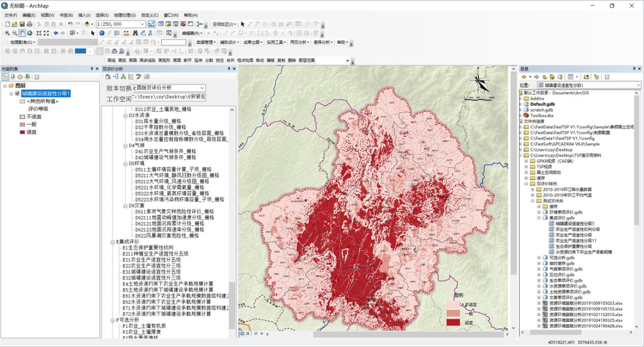The width and height of the screenshot is (644, 347).
Task: Open the Find binoculars tool
Action: (x=135, y=33)
